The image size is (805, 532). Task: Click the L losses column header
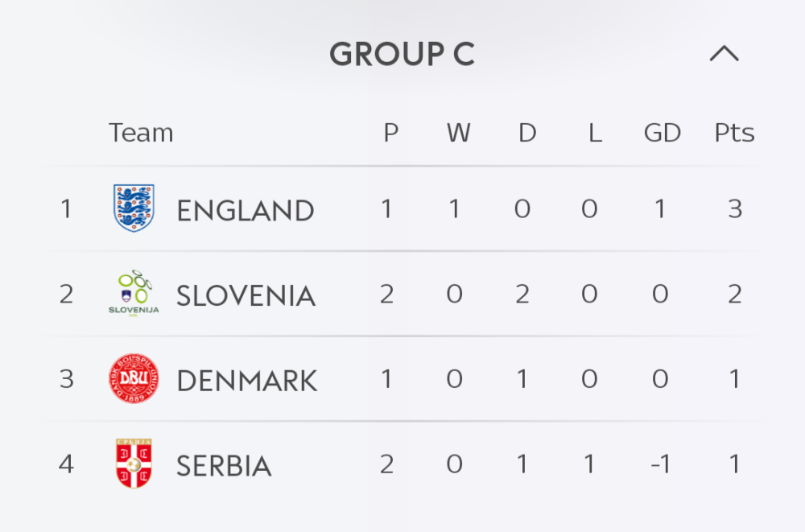click(594, 133)
